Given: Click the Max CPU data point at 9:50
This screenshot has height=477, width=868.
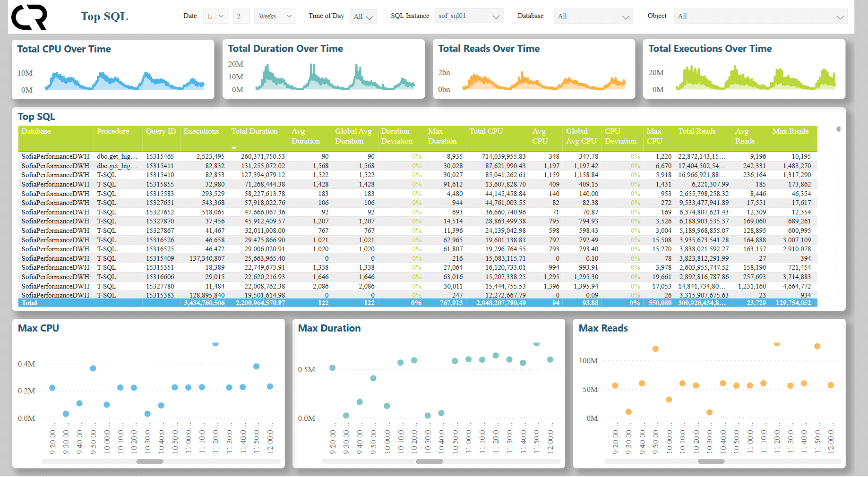Looking at the screenshot, I should coord(93,368).
